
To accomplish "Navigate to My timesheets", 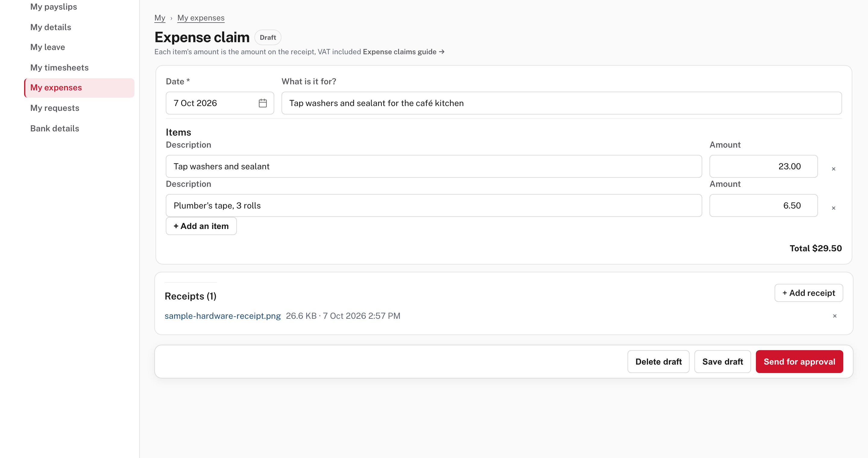I will [59, 67].
